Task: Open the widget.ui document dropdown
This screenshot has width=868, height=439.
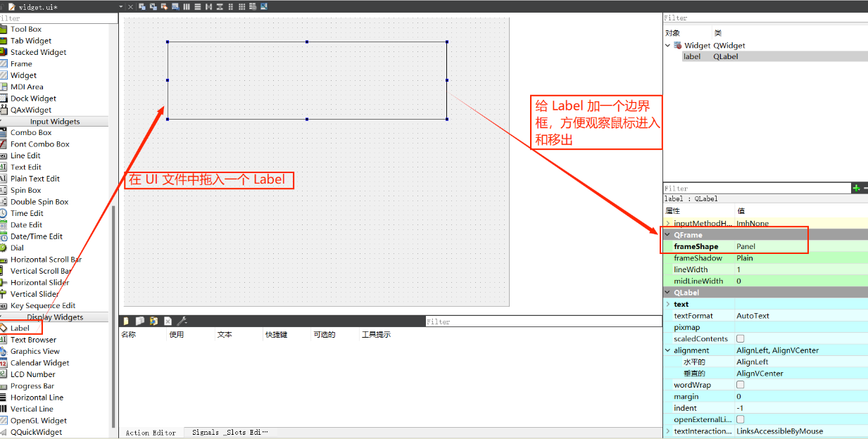Action: click(121, 6)
